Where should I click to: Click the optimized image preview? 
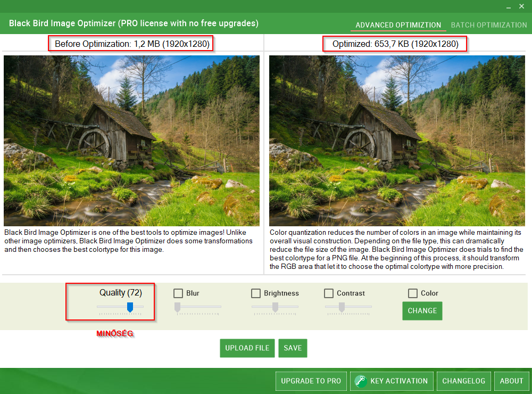[397, 141]
